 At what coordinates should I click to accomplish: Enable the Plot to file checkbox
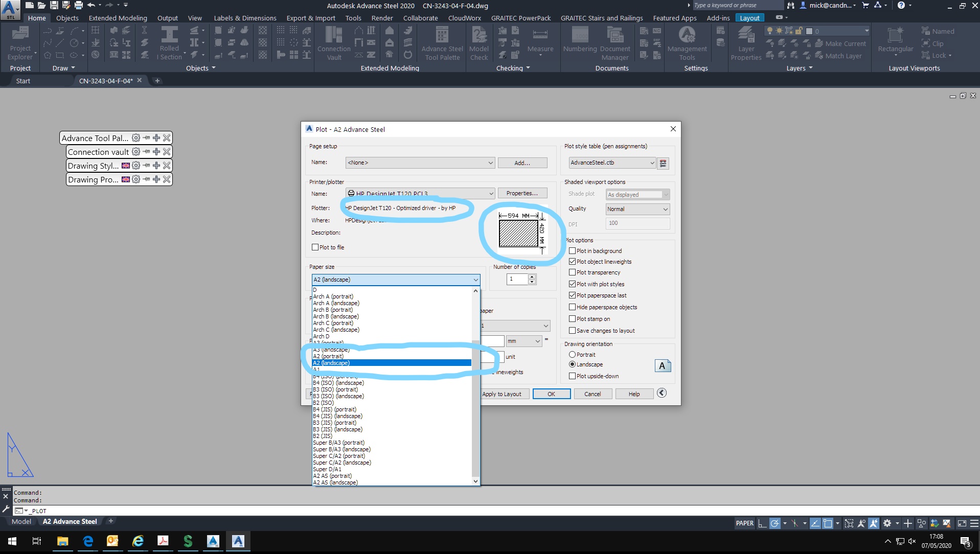click(x=315, y=247)
